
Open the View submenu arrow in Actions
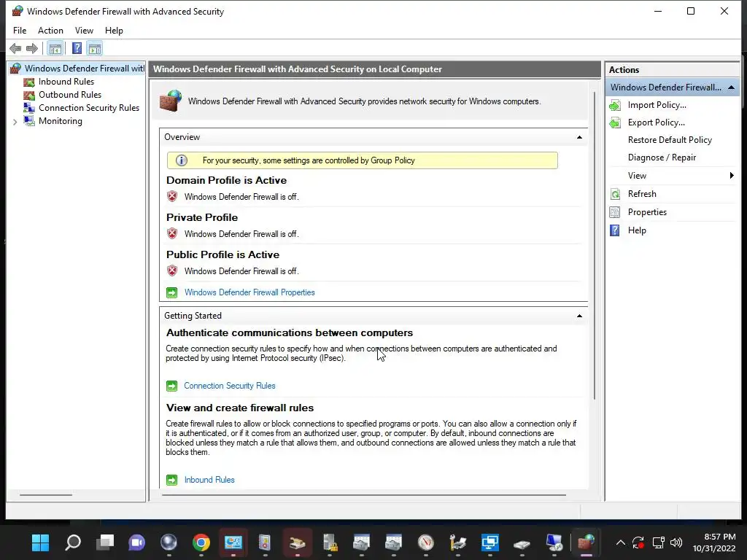pyautogui.click(x=731, y=176)
